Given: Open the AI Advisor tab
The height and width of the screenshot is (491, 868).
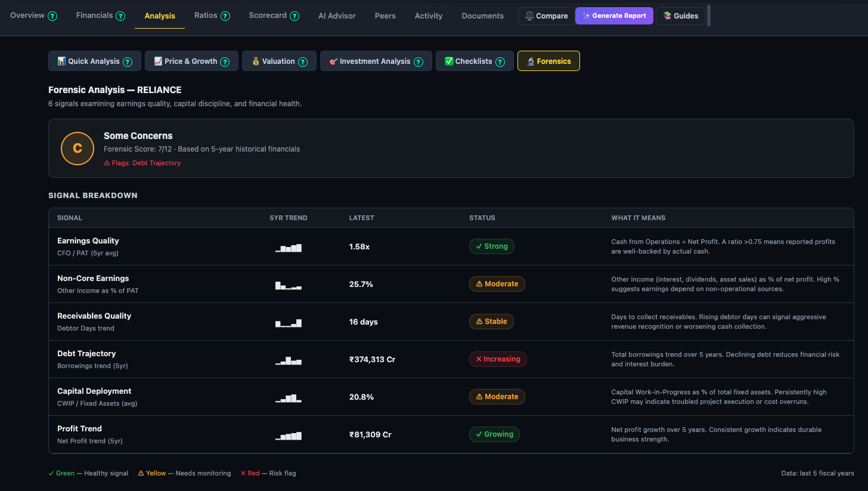Looking at the screenshot, I should coord(337,16).
